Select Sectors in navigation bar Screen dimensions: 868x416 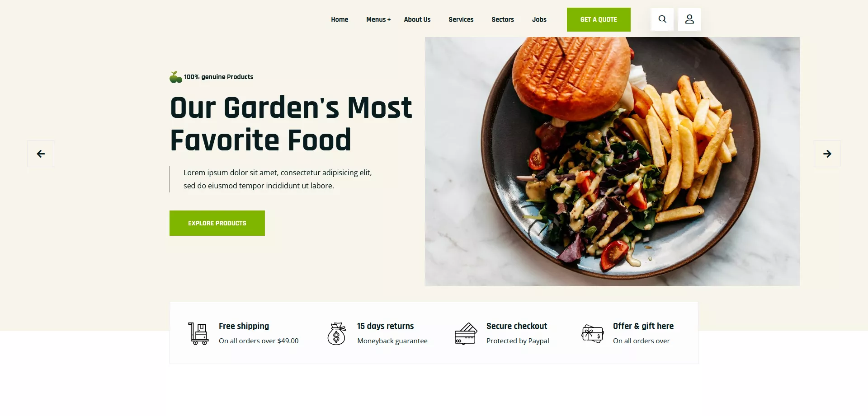[x=503, y=19]
